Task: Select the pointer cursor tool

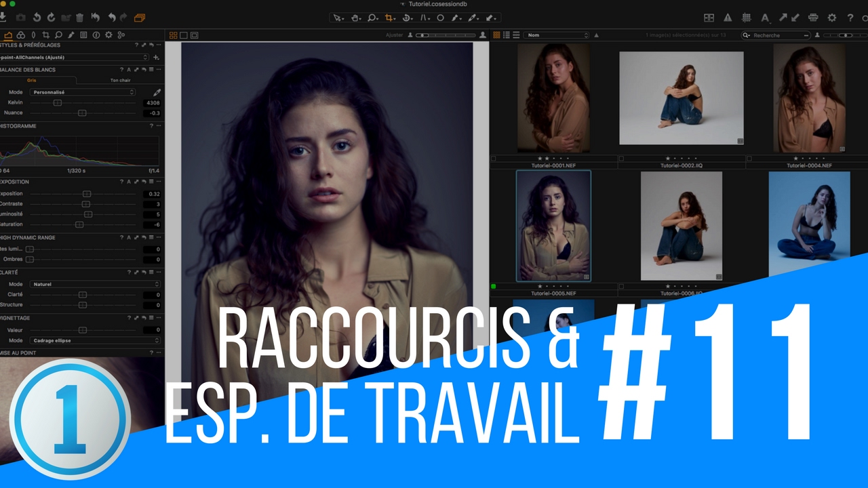Action: coord(338,18)
